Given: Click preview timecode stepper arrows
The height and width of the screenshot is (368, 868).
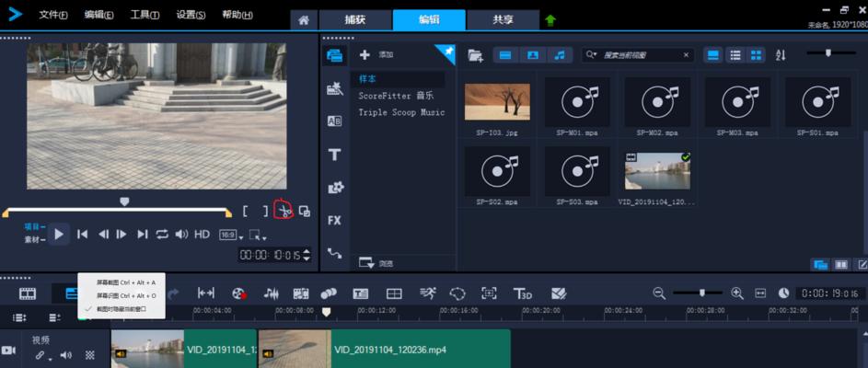Looking at the screenshot, I should click(307, 255).
